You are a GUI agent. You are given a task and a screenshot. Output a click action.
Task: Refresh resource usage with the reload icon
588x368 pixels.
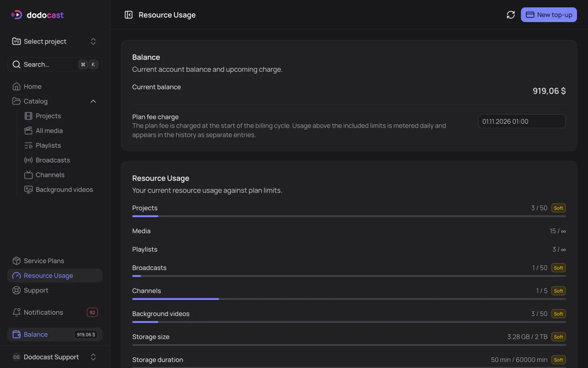510,15
